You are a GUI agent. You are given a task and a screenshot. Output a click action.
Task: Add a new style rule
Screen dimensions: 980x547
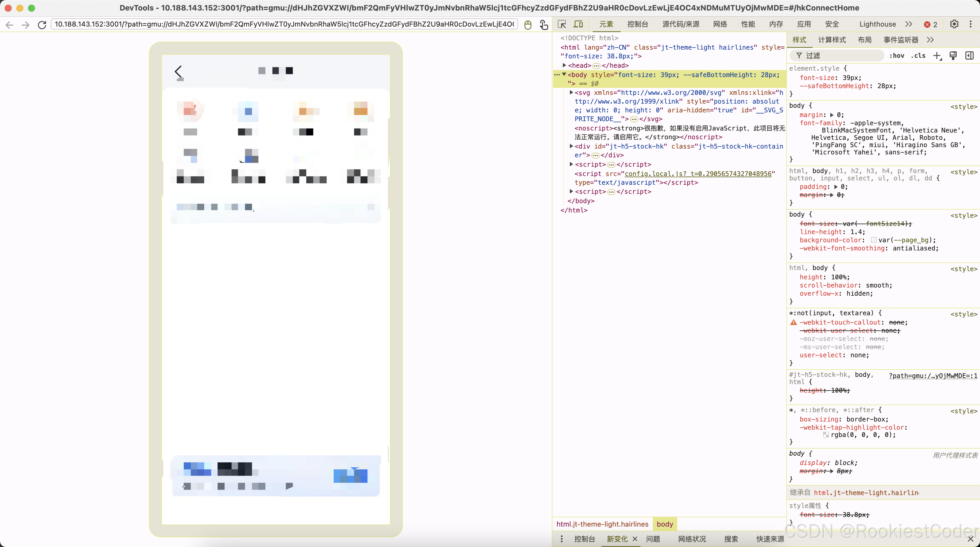click(937, 56)
